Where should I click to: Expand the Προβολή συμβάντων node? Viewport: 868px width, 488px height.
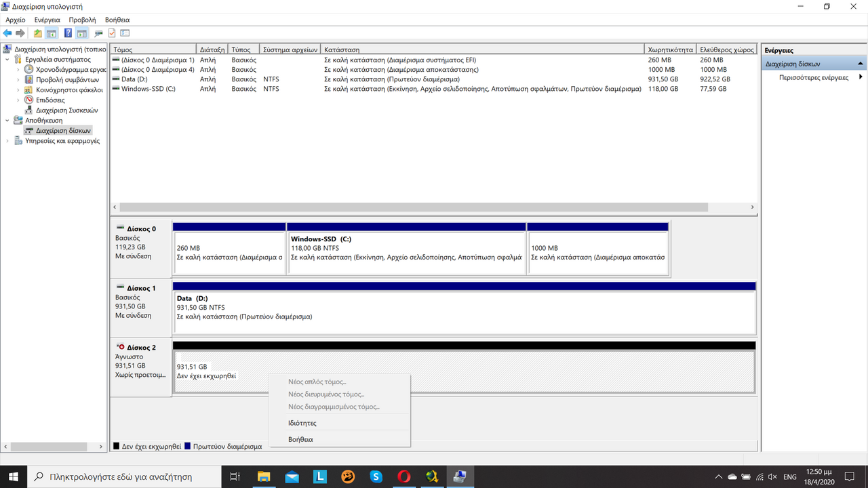tap(18, 80)
